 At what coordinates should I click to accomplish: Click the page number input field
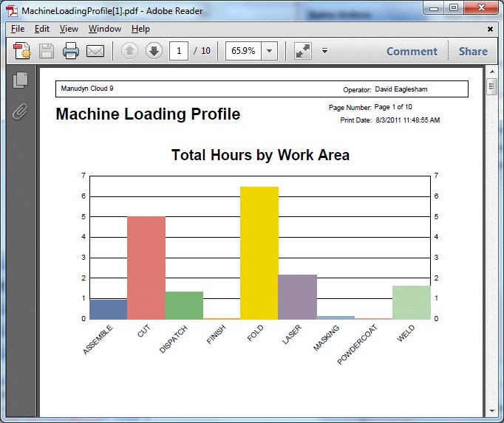click(x=179, y=51)
